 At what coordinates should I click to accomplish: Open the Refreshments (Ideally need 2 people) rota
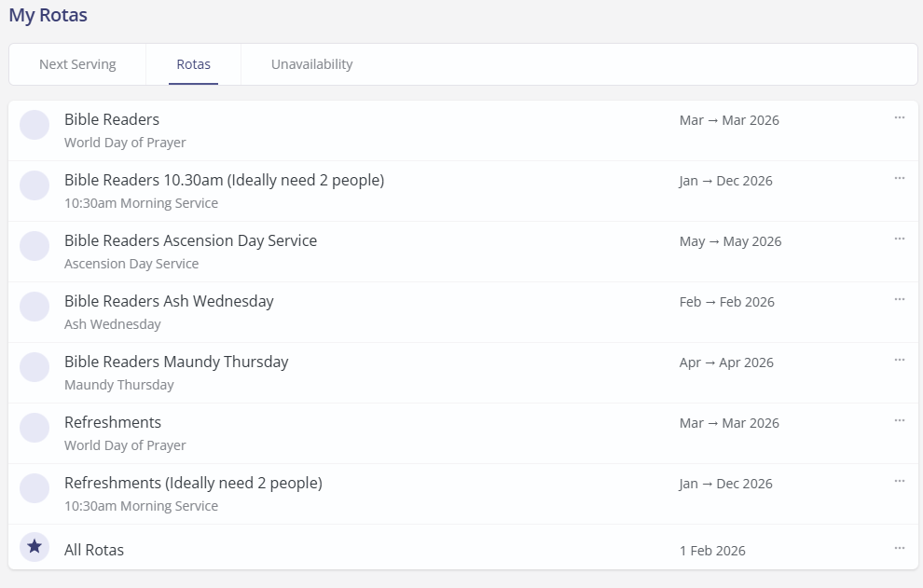coord(193,483)
